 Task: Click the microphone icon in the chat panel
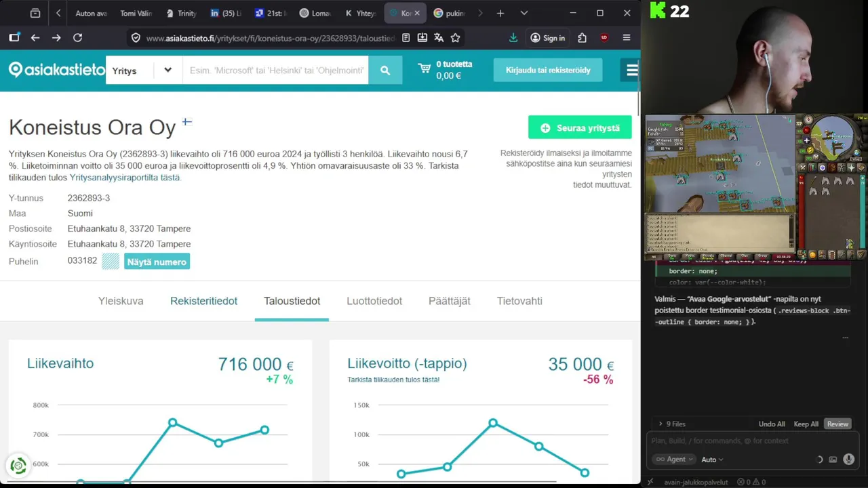848,460
